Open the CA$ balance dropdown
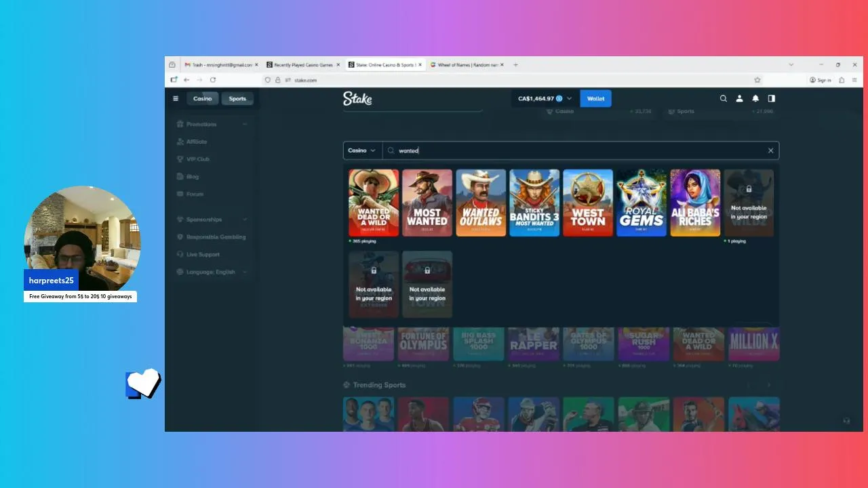868x488 pixels. click(x=545, y=99)
